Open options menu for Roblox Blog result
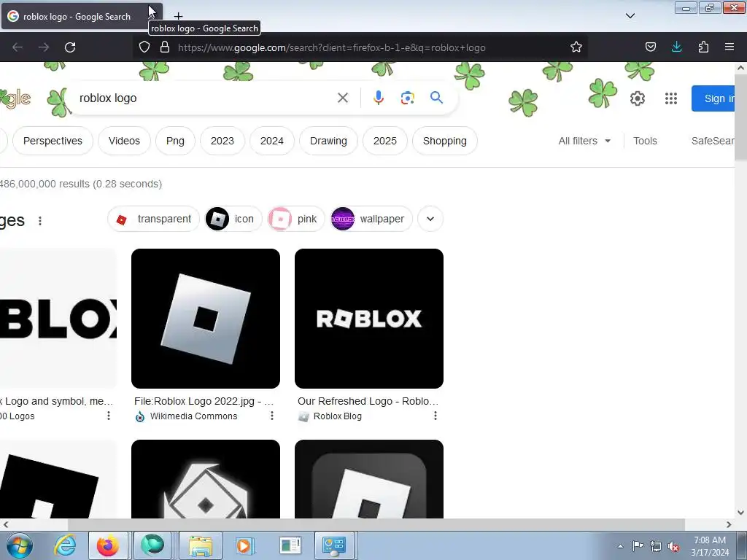This screenshot has width=747, height=560. pos(435,416)
